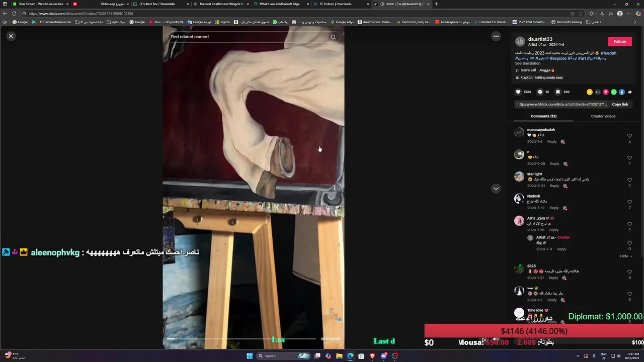Share the video to WhatsApp
Viewport: 644px width, 362px height.
pos(614,92)
